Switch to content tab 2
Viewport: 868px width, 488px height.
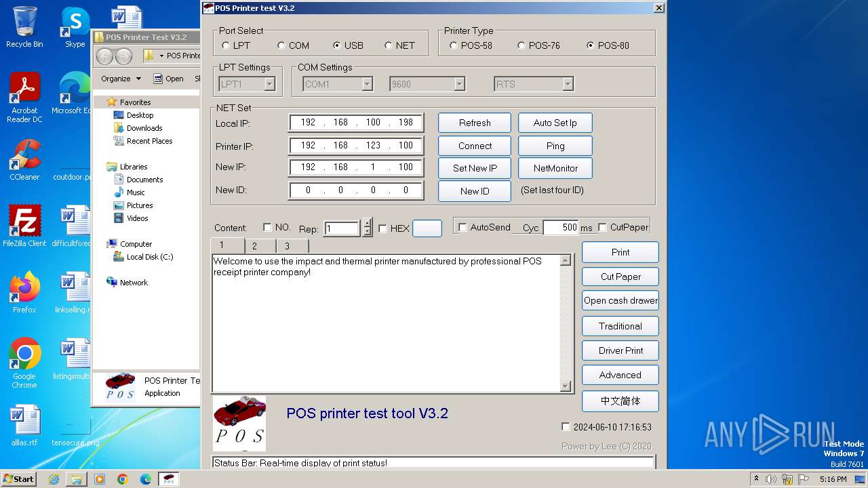click(260, 246)
